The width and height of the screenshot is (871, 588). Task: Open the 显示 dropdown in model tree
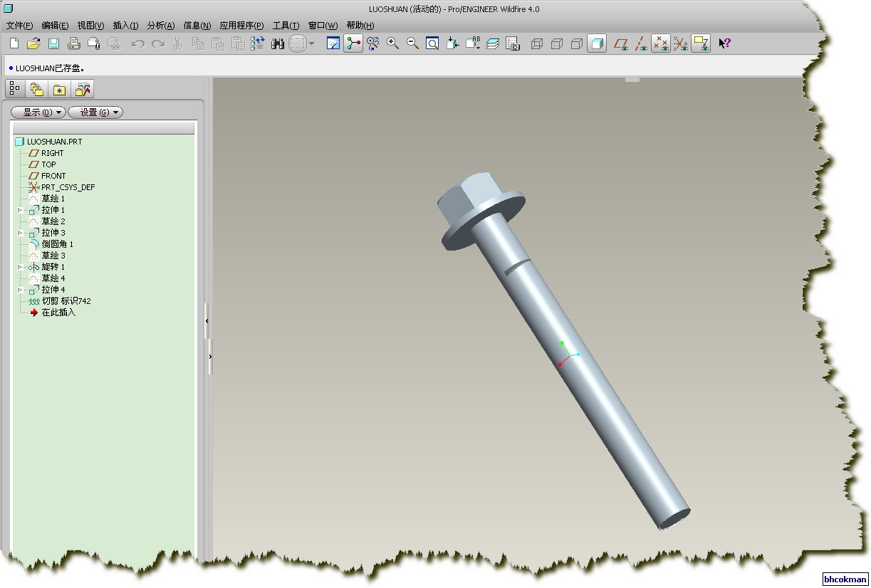pyautogui.click(x=38, y=112)
